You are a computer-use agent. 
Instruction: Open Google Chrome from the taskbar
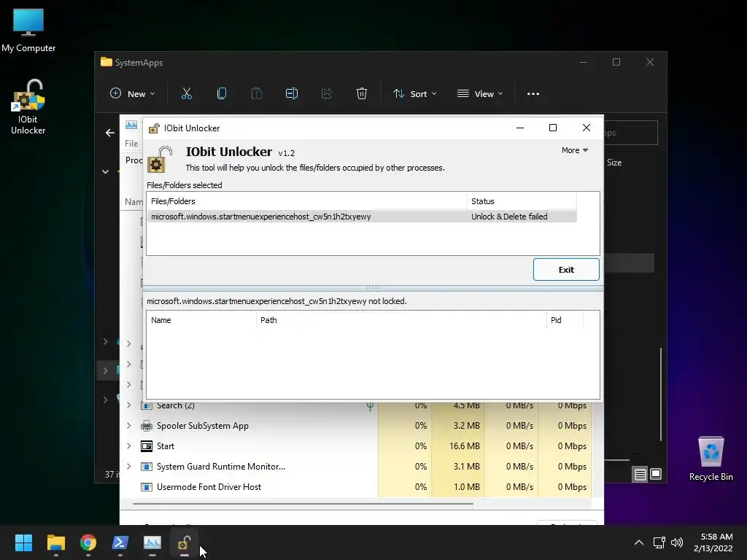point(88,542)
